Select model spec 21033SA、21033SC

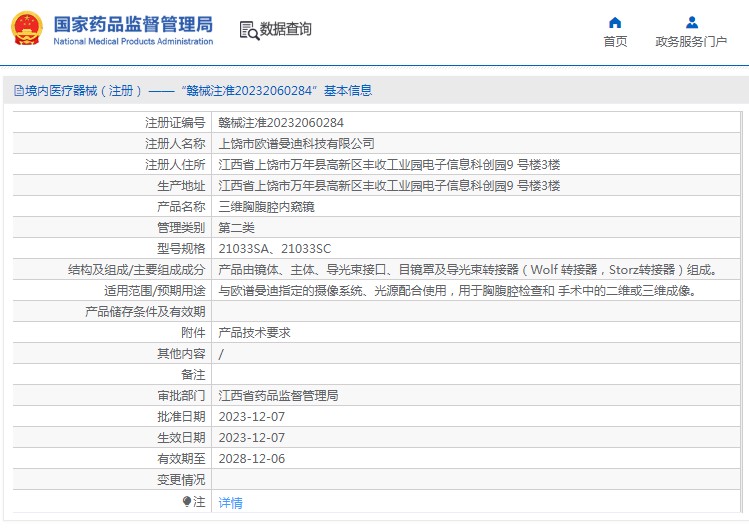[x=274, y=249]
